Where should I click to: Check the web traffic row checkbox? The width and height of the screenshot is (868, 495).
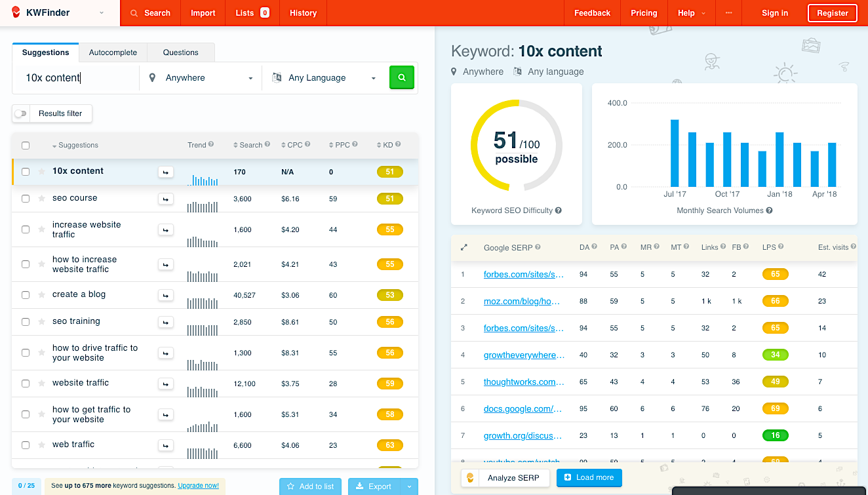26,445
